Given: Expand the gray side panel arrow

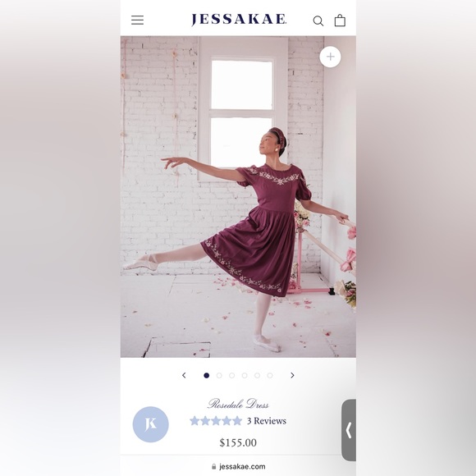Looking at the screenshot, I should [x=349, y=430].
